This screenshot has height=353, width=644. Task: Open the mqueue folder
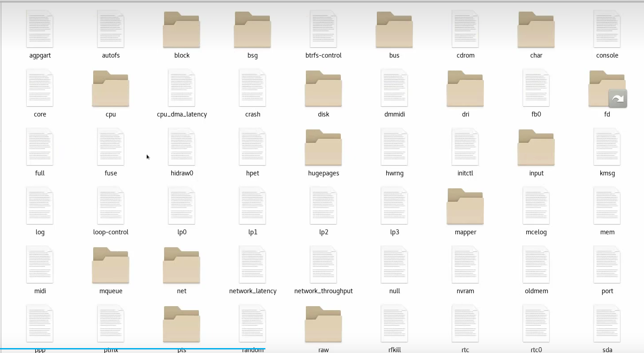tap(111, 265)
